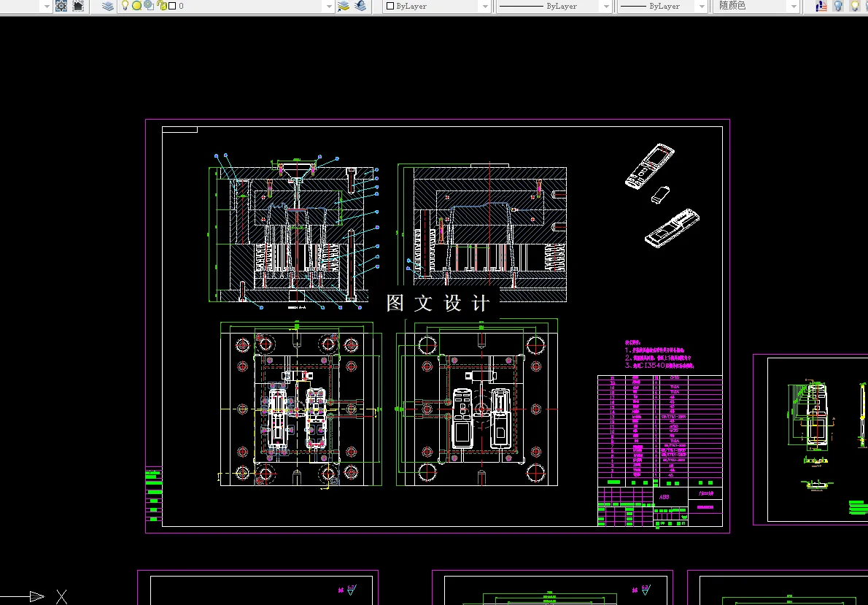
Task: Open the Workspace Settings gear icon
Action: tap(61, 6)
